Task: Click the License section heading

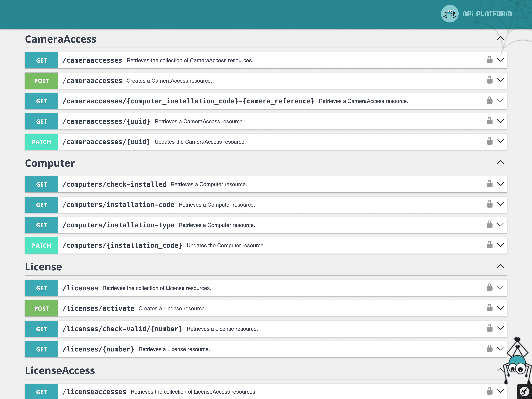Action: (44, 266)
